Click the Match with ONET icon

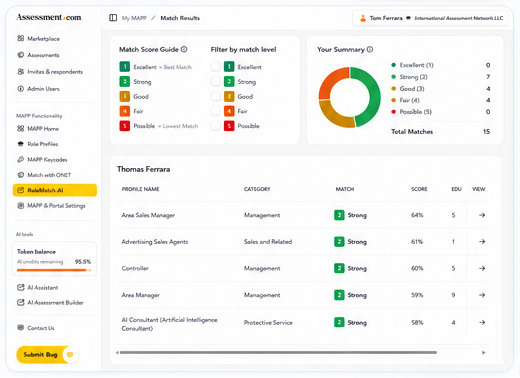coord(21,175)
